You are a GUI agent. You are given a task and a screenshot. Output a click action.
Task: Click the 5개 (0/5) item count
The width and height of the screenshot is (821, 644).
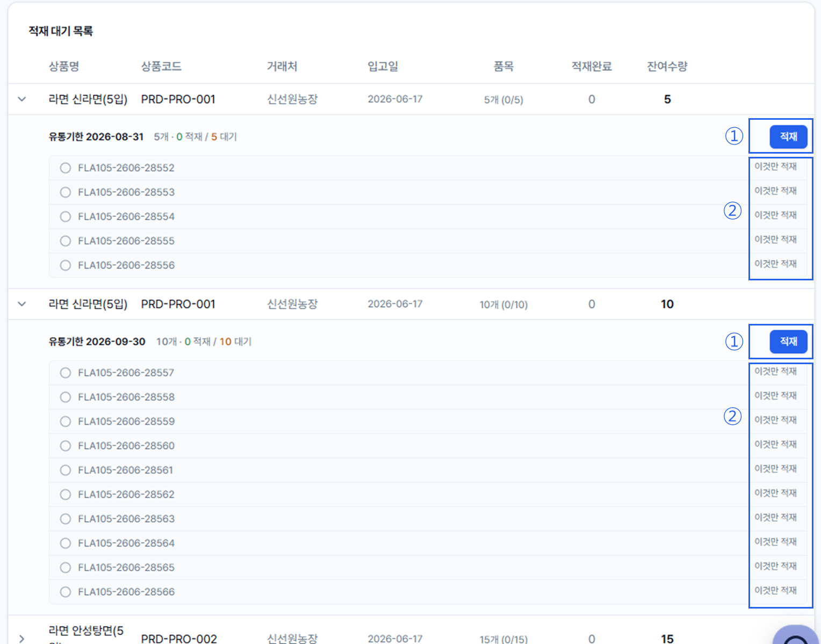click(x=503, y=100)
